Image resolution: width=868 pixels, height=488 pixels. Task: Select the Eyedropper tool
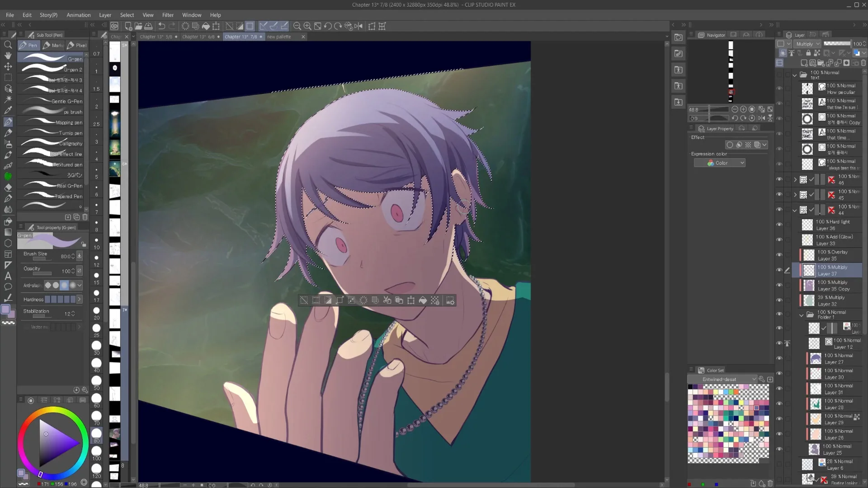pyautogui.click(x=8, y=110)
